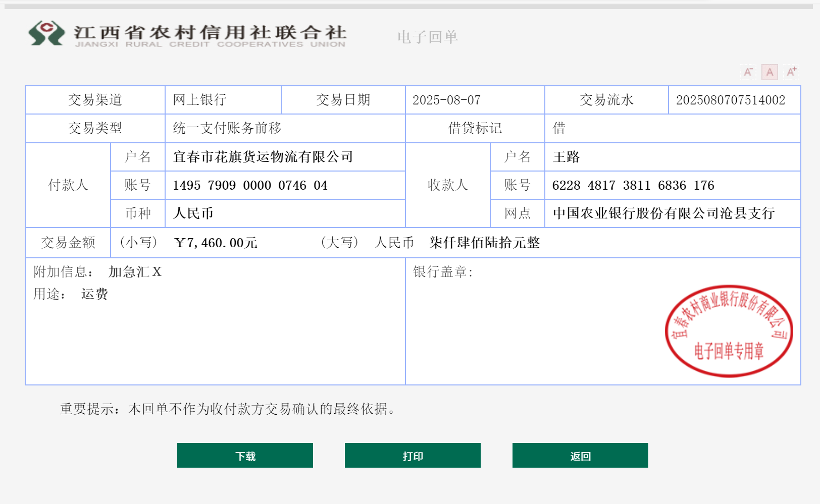
Task: Increase font size with A+ icon
Action: pos(791,72)
